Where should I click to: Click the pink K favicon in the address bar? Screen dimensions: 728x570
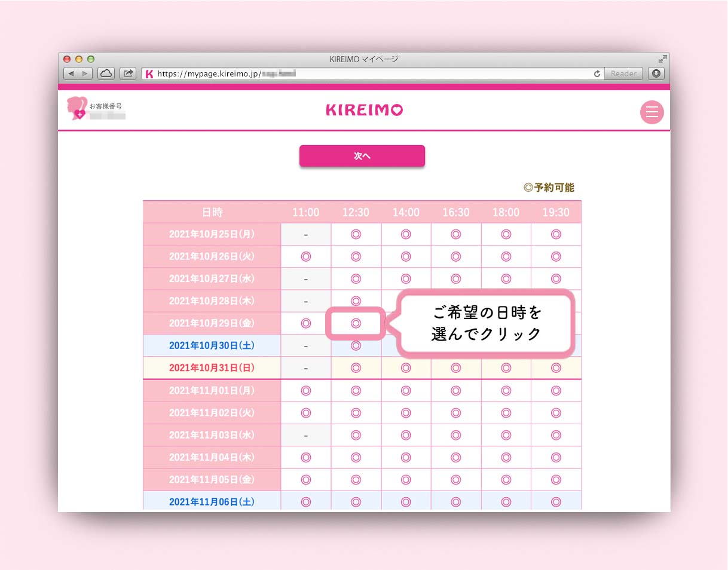(x=149, y=74)
